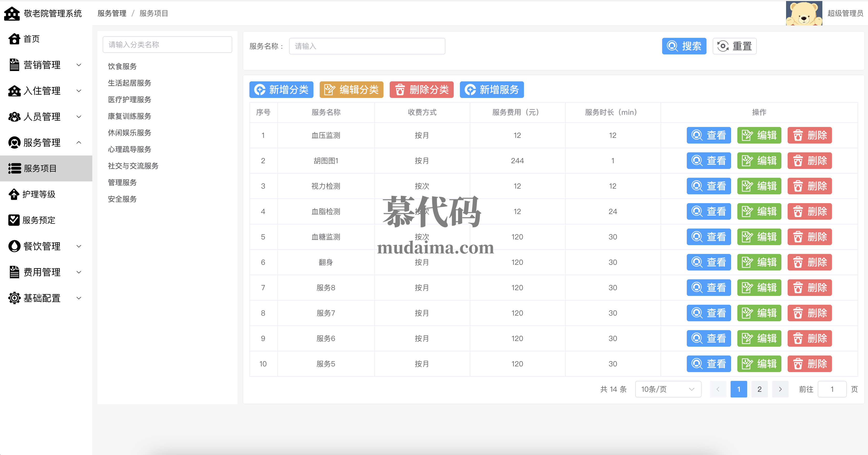Click the 餐饮管理 droplet icon

(14, 246)
